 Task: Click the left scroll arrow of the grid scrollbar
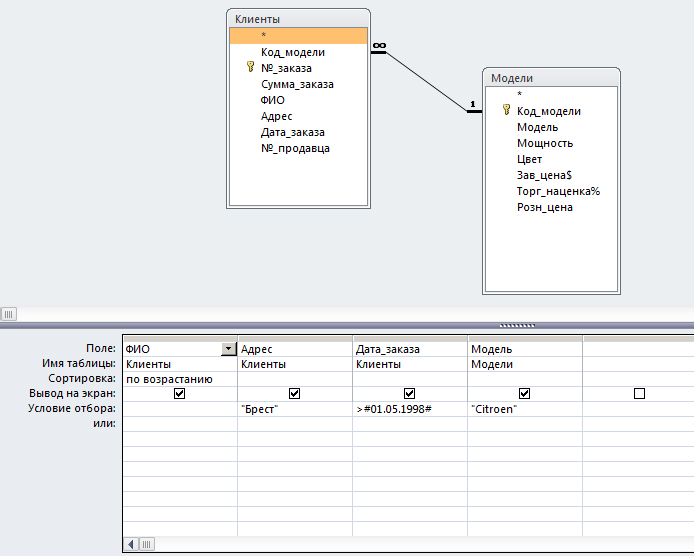[131, 544]
